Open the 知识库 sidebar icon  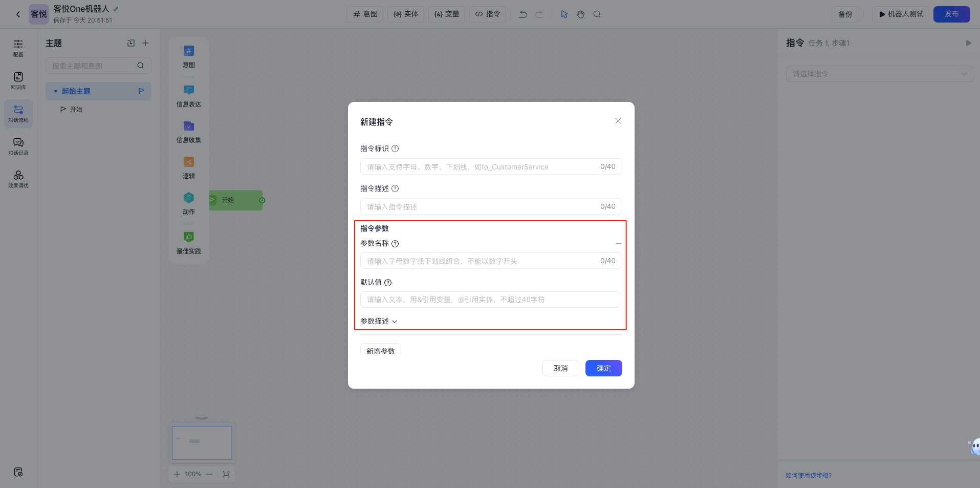point(18,80)
